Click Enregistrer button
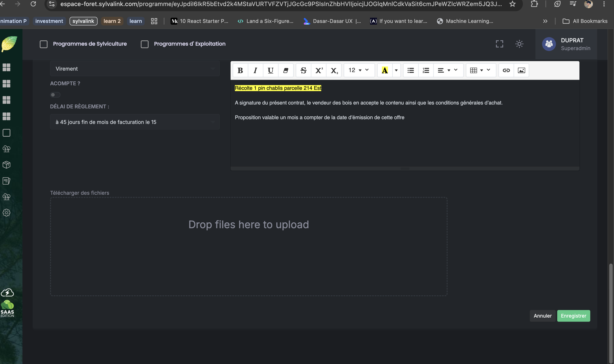 (x=574, y=316)
